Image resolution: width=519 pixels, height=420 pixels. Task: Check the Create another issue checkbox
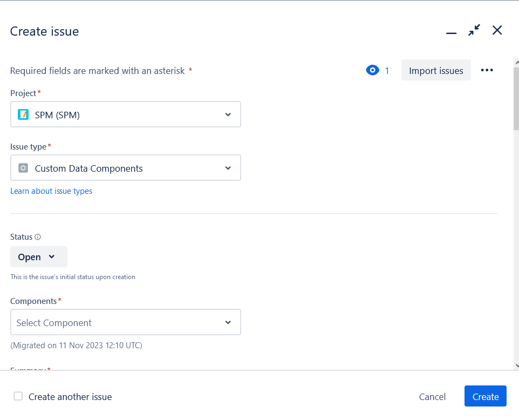point(18,396)
